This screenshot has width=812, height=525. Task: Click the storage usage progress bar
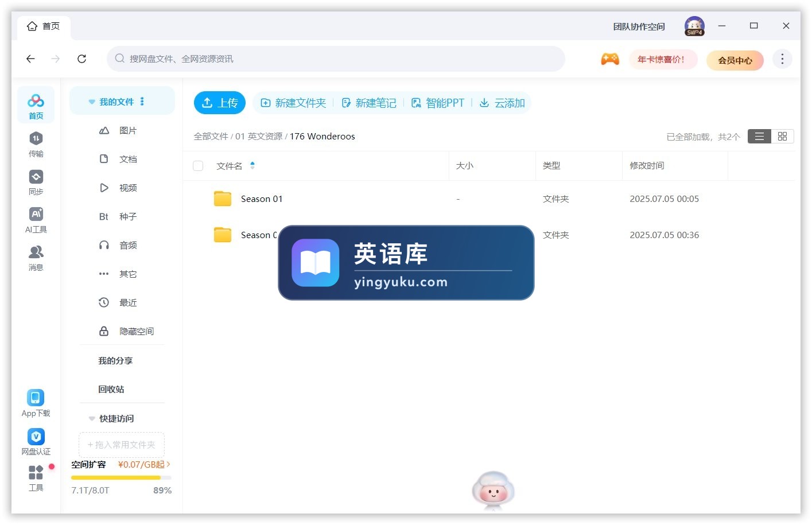coord(121,478)
